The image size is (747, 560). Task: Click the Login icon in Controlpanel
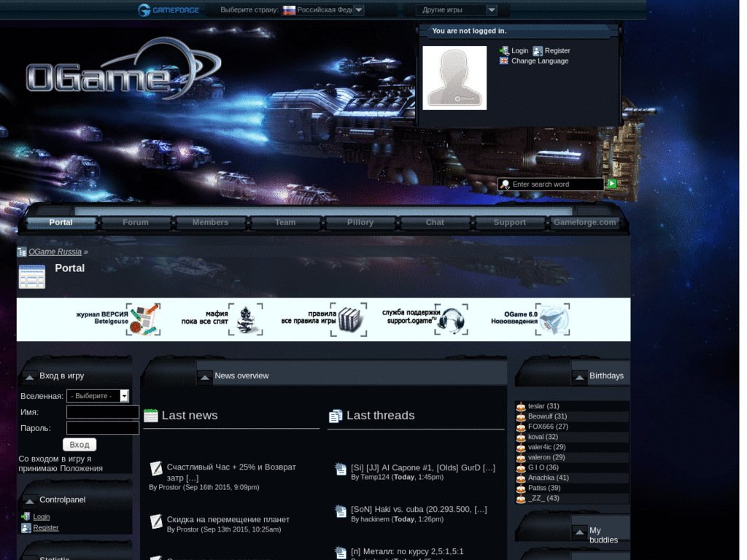pyautogui.click(x=26, y=517)
